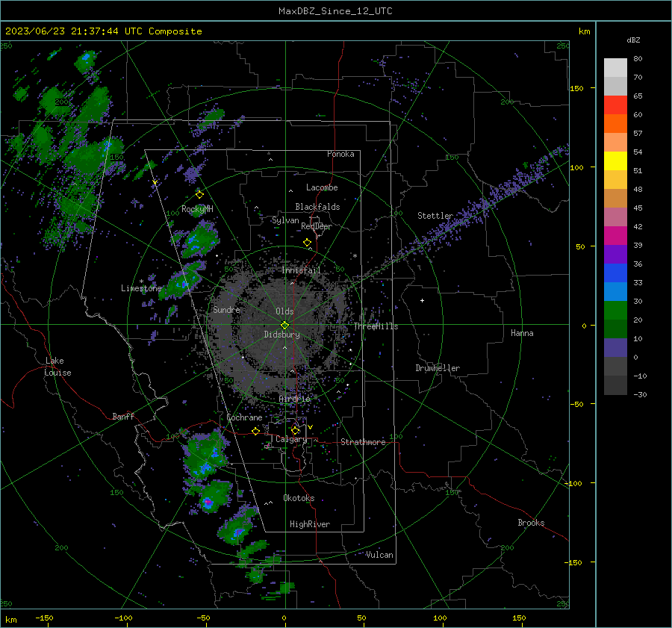The width and height of the screenshot is (672, 628).
Task: Click the dBZ legend heading
Action: click(633, 40)
